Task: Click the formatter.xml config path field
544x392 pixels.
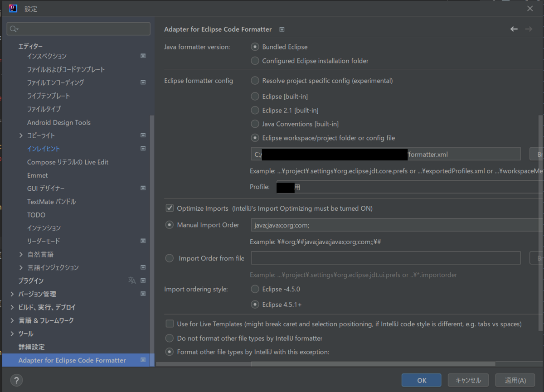Action: pos(386,154)
